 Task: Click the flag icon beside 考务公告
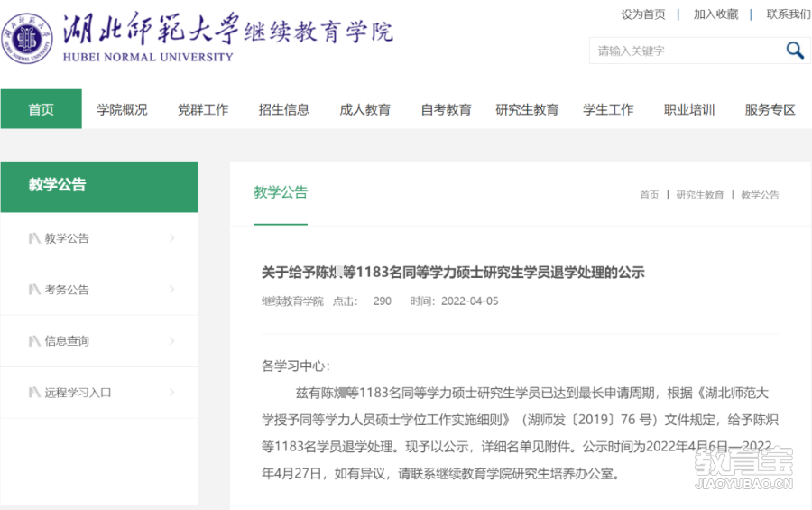[x=34, y=290]
